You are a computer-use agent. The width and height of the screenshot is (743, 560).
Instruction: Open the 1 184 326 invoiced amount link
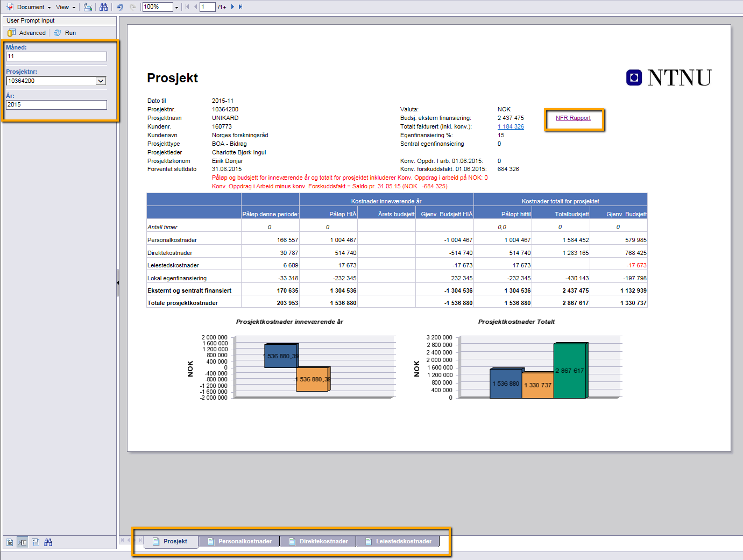pyautogui.click(x=511, y=127)
